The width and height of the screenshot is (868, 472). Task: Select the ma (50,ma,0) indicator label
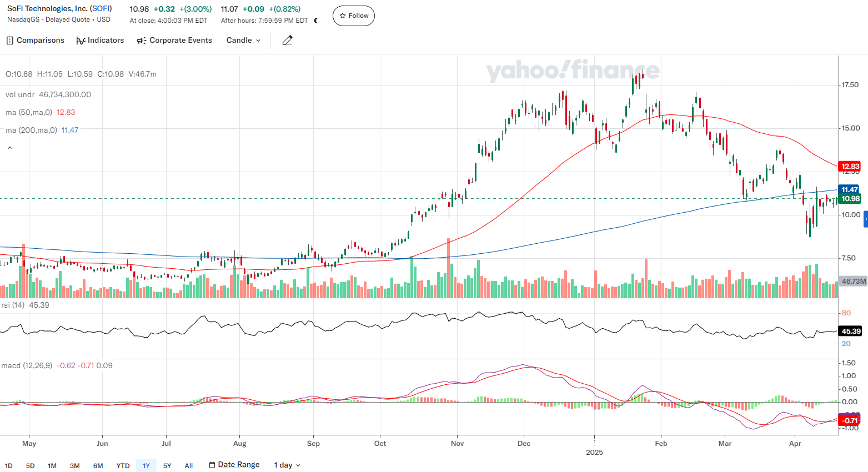coord(29,112)
